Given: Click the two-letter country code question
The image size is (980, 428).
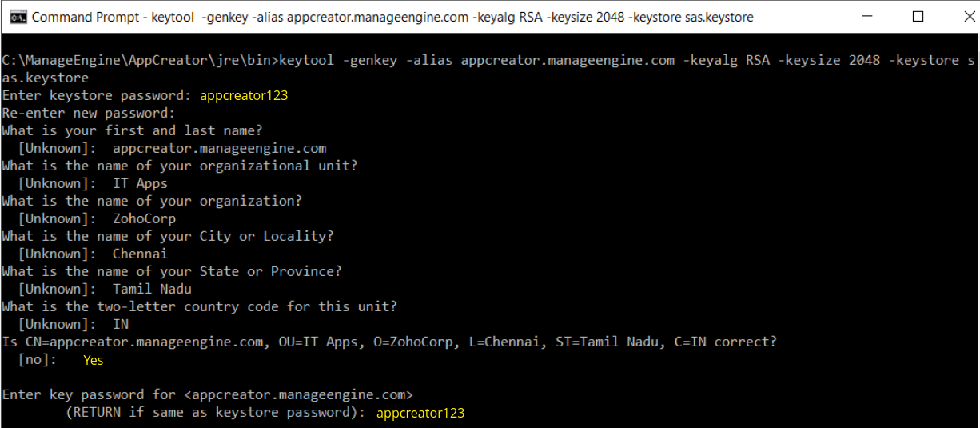Looking at the screenshot, I should [x=200, y=306].
